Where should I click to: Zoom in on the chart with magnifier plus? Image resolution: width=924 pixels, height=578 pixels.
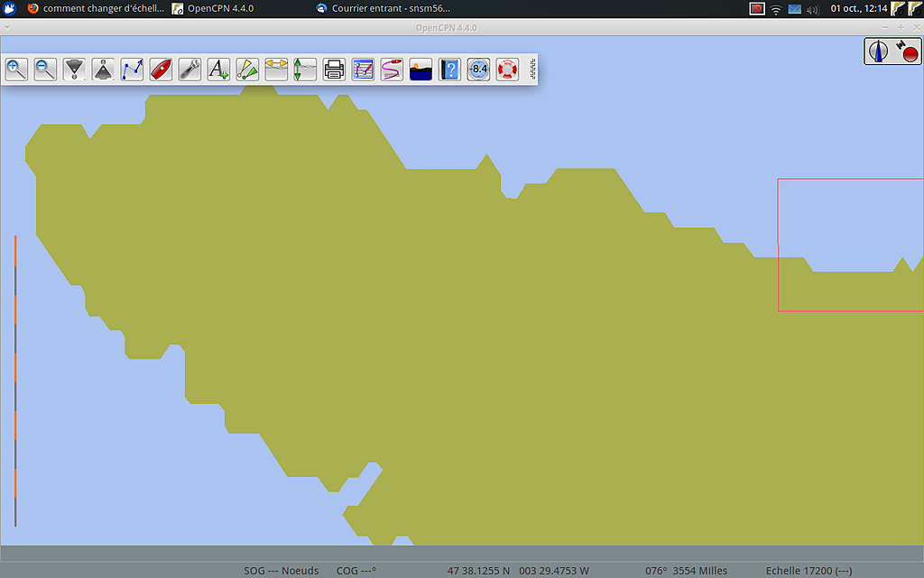point(16,69)
